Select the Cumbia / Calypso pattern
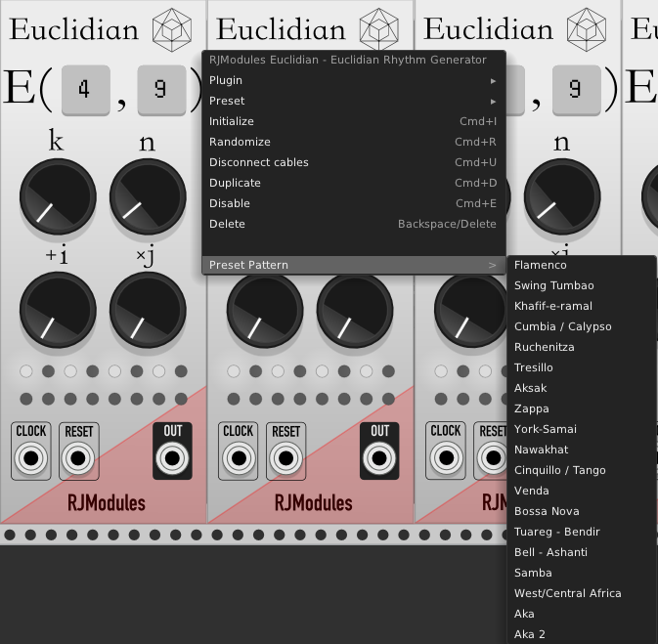Image resolution: width=658 pixels, height=644 pixels. pyautogui.click(x=582, y=326)
